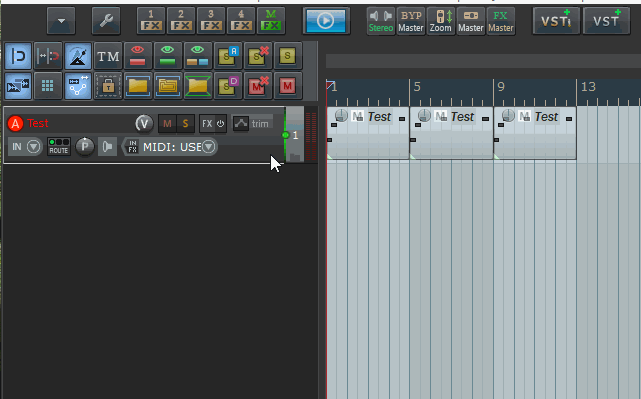Toggle the Stereo speaker button
This screenshot has width=641, height=399.
tap(381, 21)
